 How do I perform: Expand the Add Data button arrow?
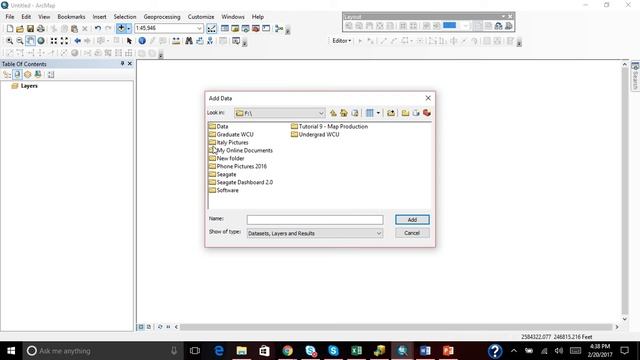(x=129, y=29)
